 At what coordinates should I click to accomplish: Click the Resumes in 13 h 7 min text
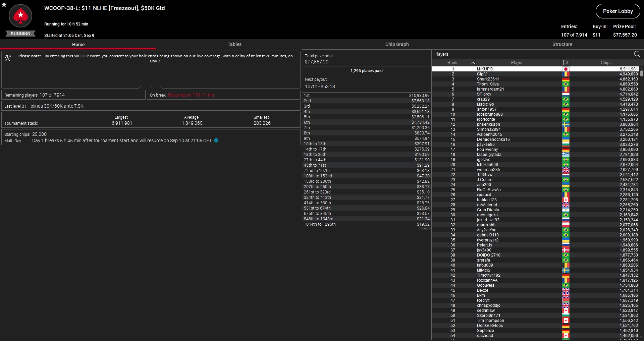(x=191, y=95)
